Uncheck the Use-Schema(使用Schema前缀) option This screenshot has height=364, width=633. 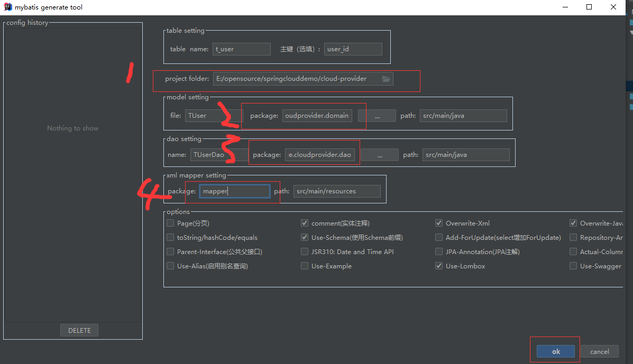(305, 237)
